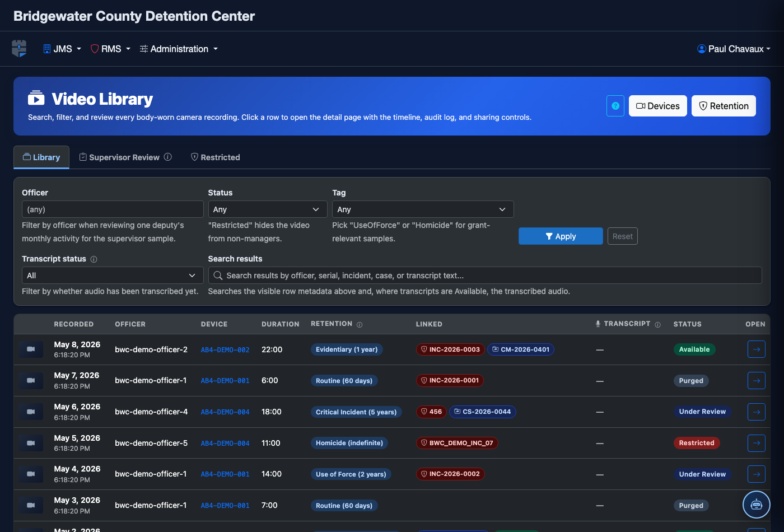Image resolution: width=784 pixels, height=532 pixels.
Task: Click the camera thumbnail for May 8, 2026
Action: (31, 349)
